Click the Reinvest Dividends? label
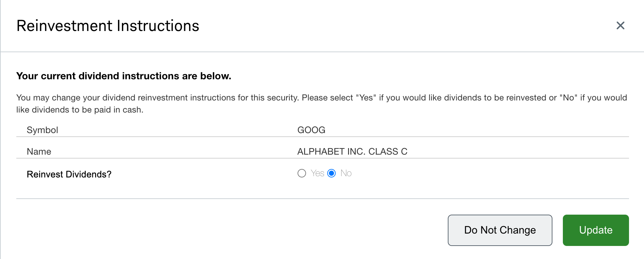This screenshot has width=644, height=259. [x=69, y=174]
